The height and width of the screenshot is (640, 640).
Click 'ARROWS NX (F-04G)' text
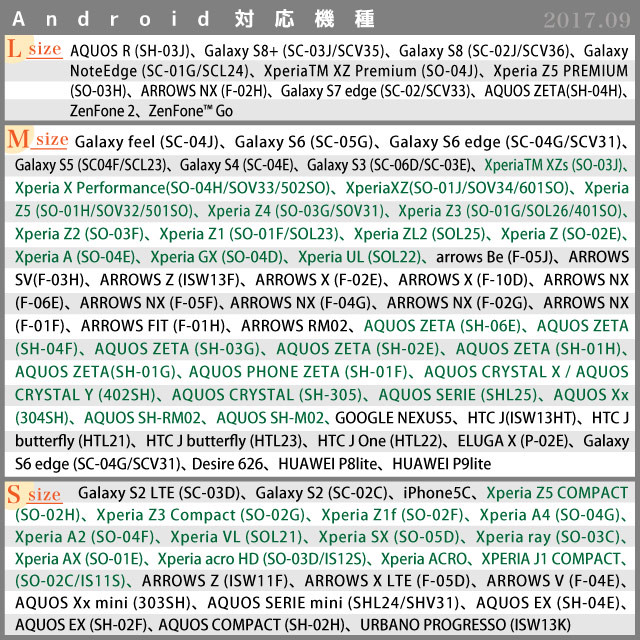click(300, 303)
